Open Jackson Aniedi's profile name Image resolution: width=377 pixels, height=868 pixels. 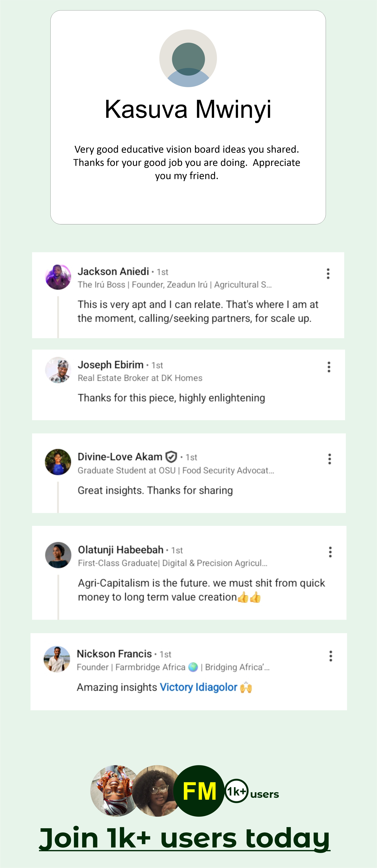coord(113,272)
